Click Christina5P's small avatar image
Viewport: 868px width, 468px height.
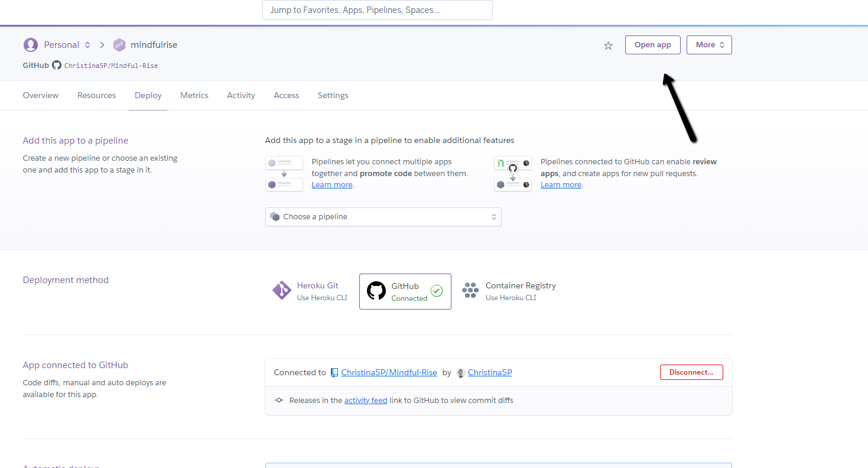coord(461,373)
